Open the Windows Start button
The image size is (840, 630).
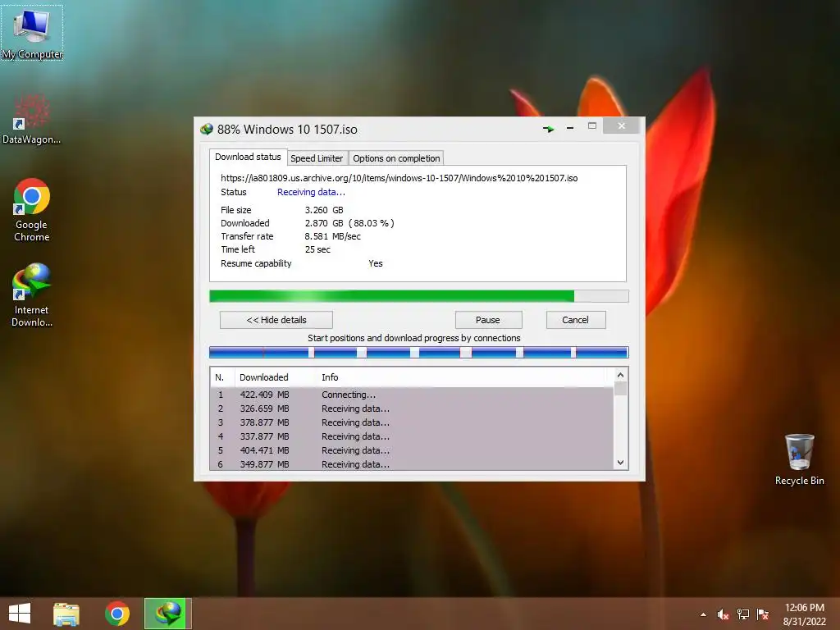(x=20, y=614)
